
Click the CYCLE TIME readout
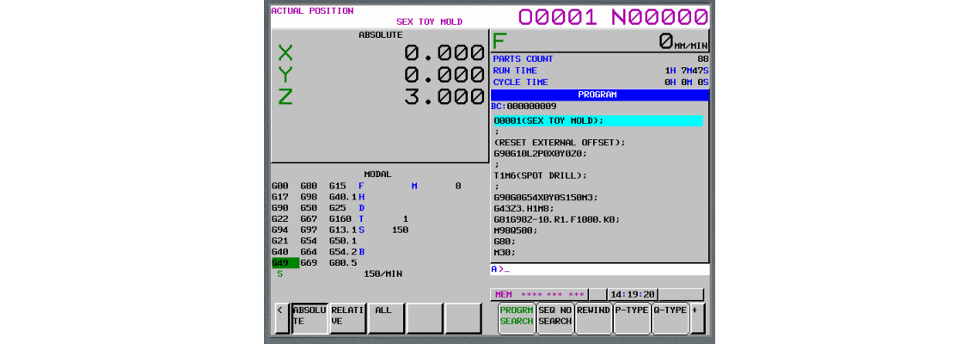click(x=686, y=83)
